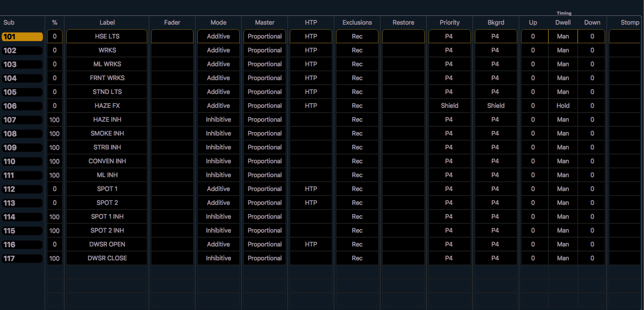Click the percent value of sub 101
Screen dimensions: 644x310
(55, 36)
